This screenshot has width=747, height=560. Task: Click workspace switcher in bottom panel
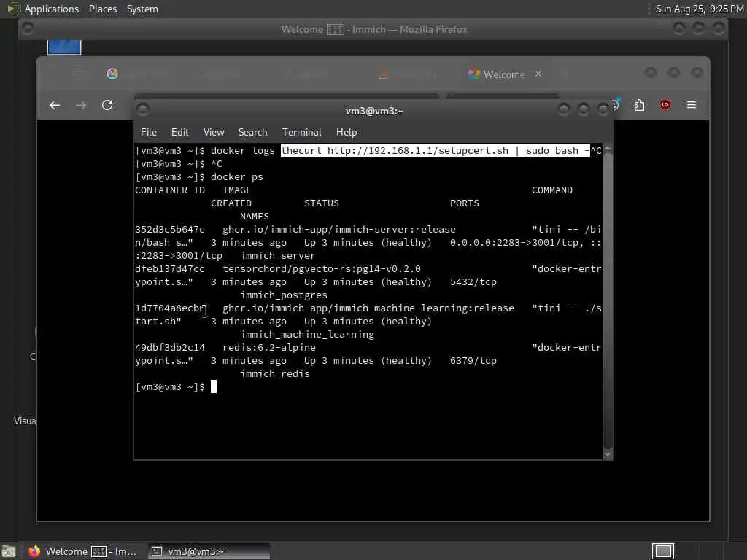click(x=662, y=551)
